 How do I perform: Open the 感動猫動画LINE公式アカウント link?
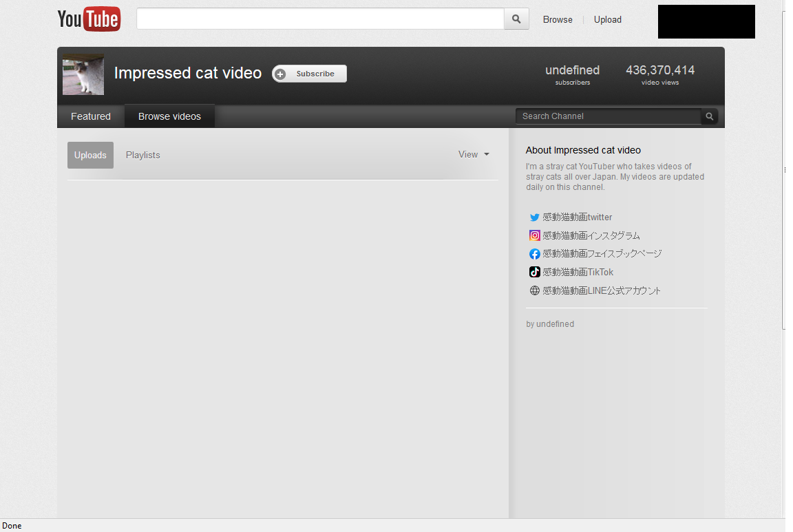[602, 291]
